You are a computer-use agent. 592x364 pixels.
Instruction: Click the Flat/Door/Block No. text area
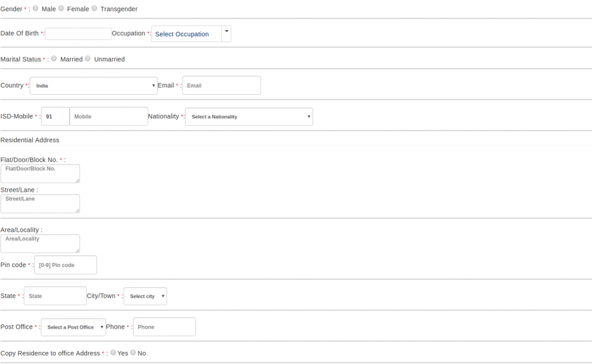[x=40, y=173]
